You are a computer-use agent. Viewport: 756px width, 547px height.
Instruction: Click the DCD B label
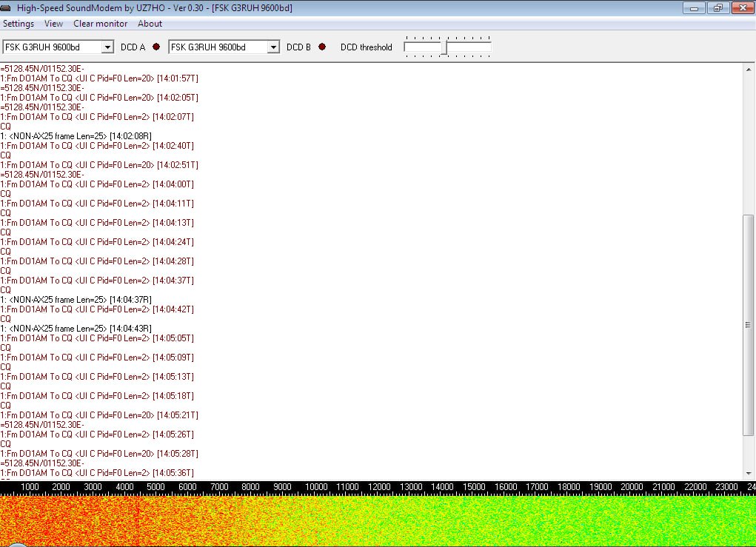click(x=298, y=47)
